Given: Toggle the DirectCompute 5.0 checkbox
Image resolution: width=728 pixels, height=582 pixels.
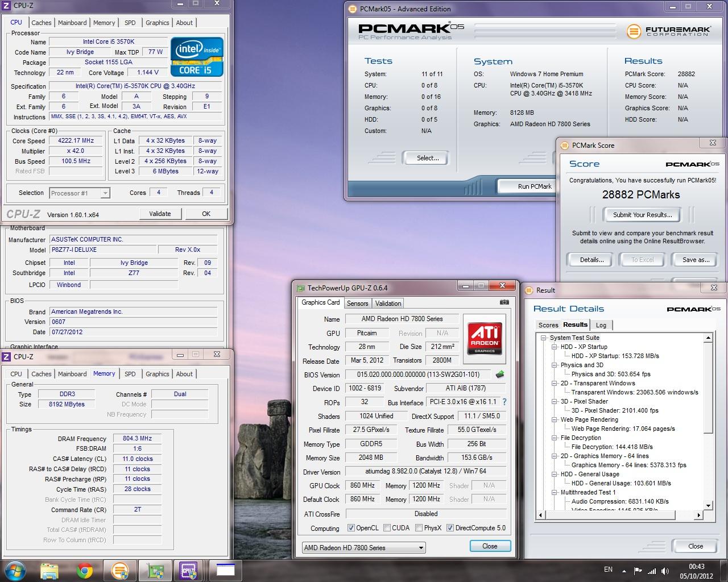Looking at the screenshot, I should (450, 528).
